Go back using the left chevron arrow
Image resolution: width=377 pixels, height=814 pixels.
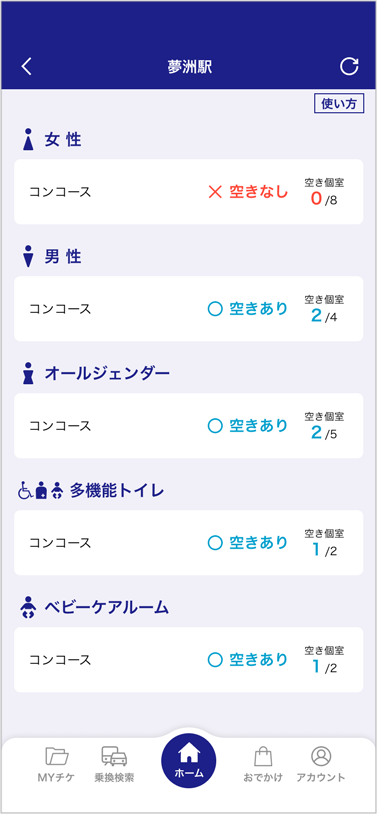[26, 67]
